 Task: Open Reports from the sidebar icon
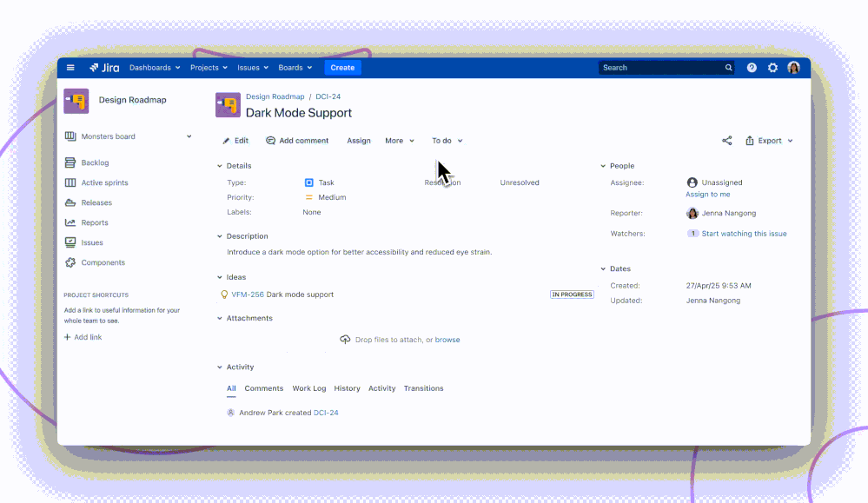coord(70,222)
